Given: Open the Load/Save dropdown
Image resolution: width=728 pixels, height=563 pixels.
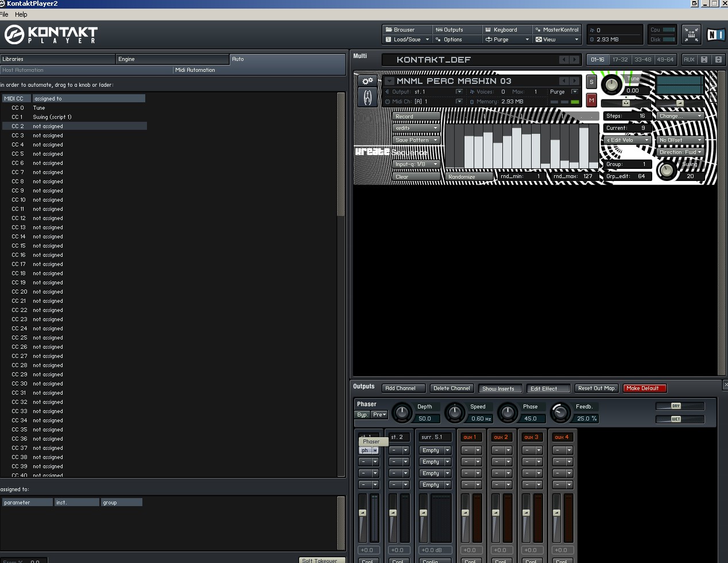Looking at the screenshot, I should click(x=406, y=40).
